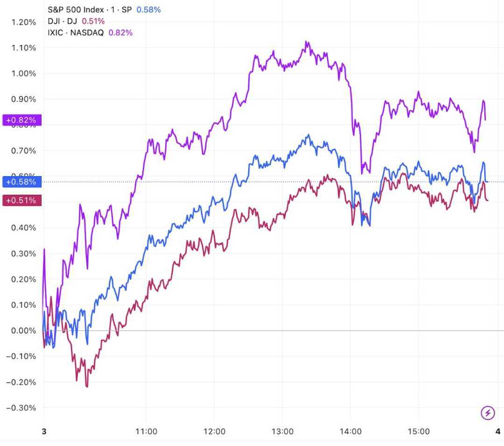Click the blue 0.58% value in legend
The height and width of the screenshot is (446, 504).
click(x=148, y=9)
